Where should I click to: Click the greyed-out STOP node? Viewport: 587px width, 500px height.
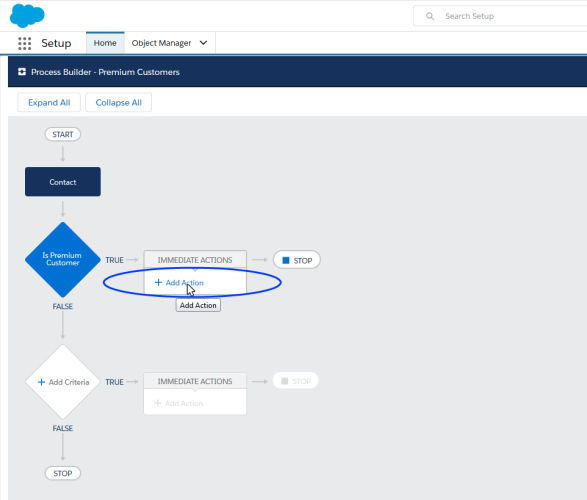pos(296,381)
